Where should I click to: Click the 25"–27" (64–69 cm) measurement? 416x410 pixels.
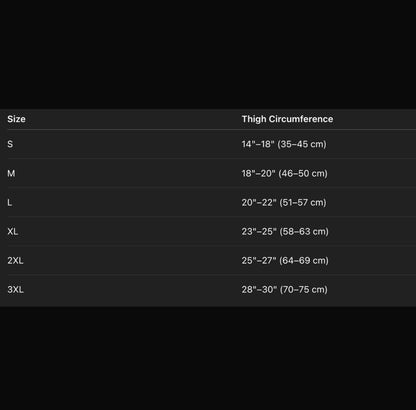point(285,260)
